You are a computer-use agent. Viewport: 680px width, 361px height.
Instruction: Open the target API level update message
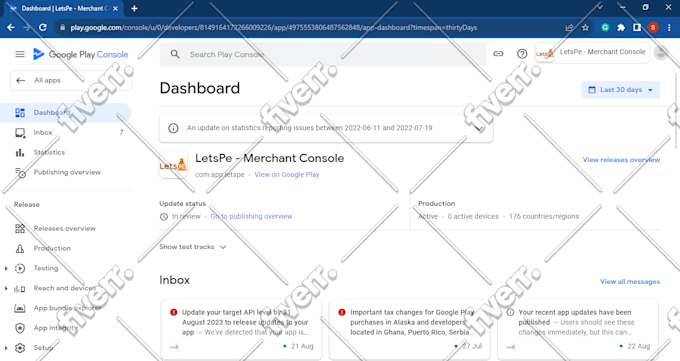point(241,329)
